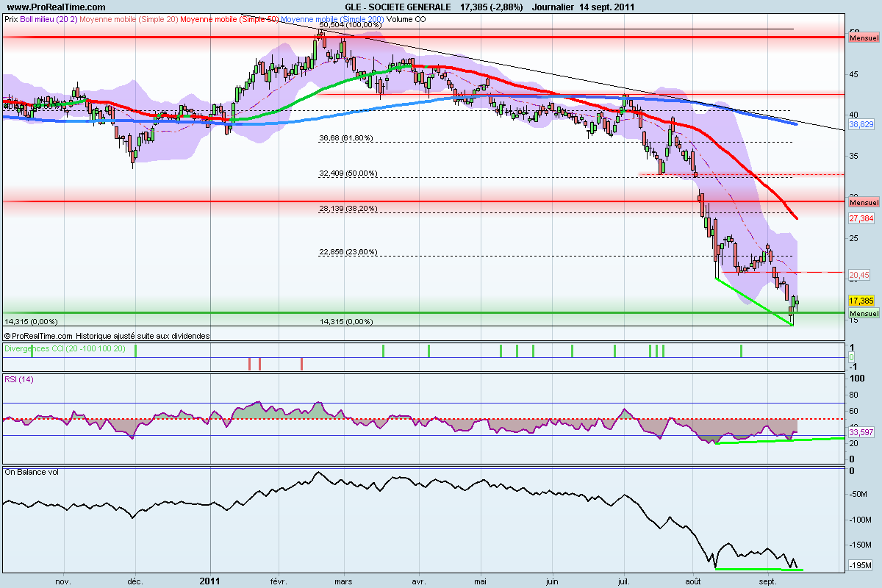Select the Boll milieu (20 2) legend

tap(48, 20)
